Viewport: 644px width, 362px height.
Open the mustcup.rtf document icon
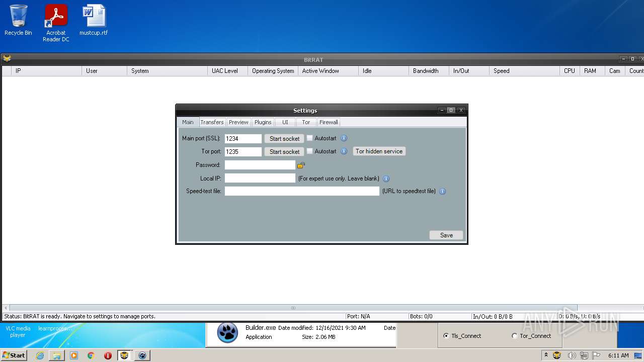tap(94, 20)
